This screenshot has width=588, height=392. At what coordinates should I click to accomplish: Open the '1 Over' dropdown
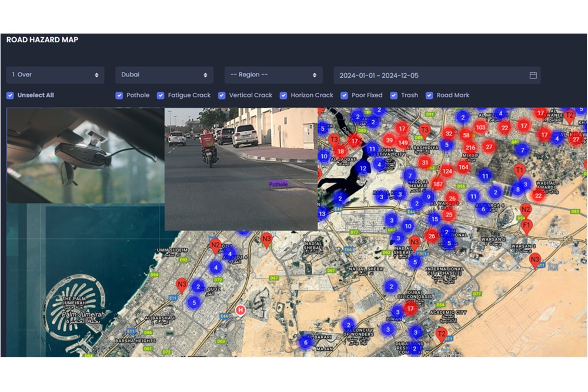[x=55, y=75]
